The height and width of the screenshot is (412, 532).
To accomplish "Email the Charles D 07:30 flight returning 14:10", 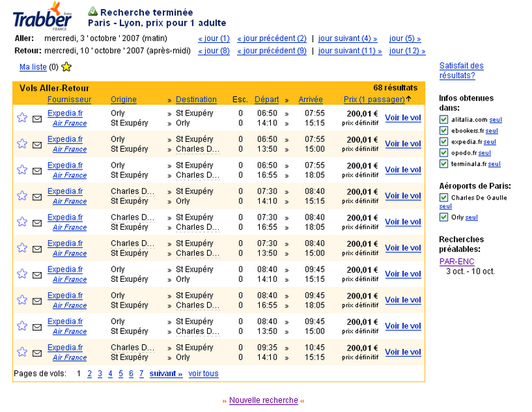I will 37,197.
